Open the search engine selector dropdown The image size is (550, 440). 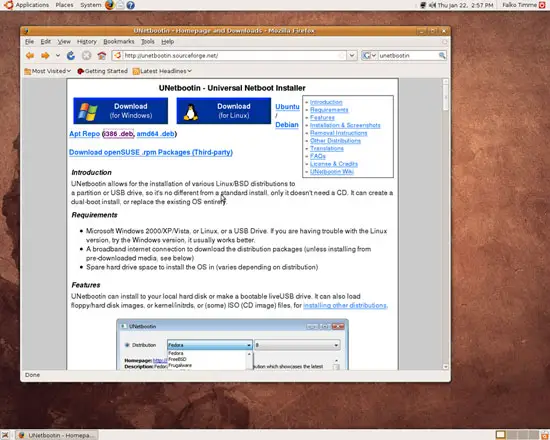370,55
